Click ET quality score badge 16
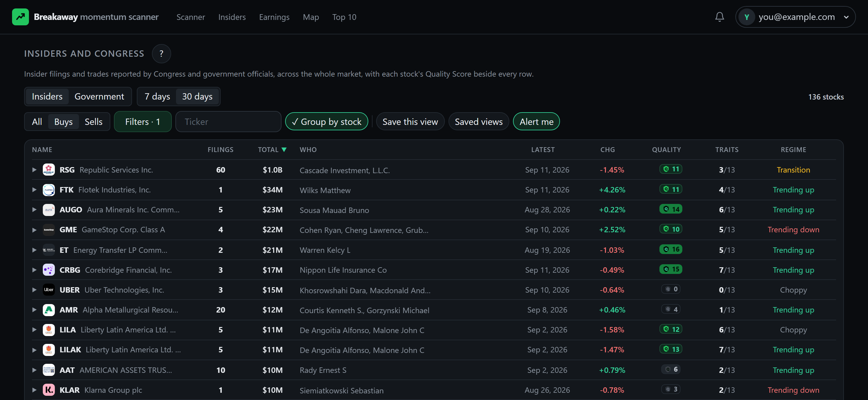Screen dimensions: 868x400 click(x=671, y=249)
